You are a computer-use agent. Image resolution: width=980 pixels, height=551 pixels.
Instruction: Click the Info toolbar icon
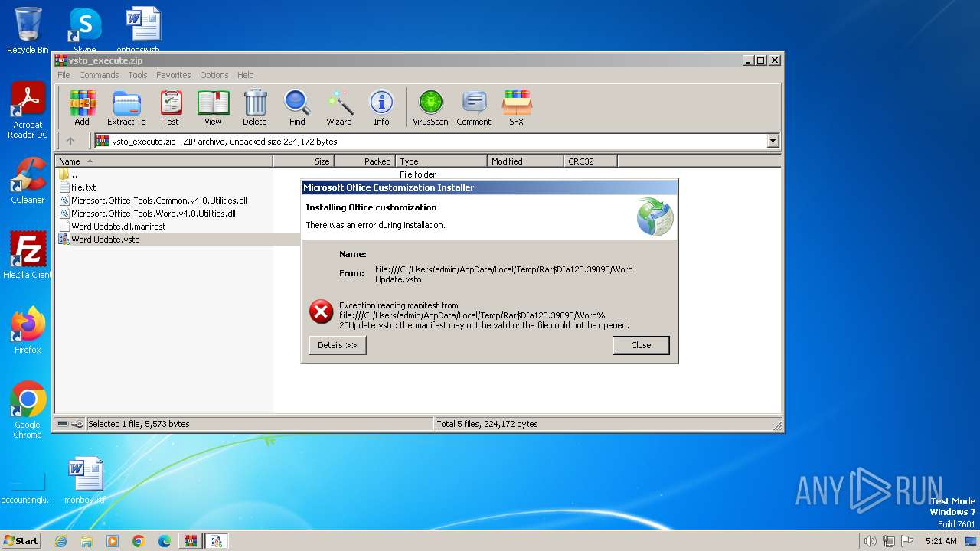click(x=381, y=107)
